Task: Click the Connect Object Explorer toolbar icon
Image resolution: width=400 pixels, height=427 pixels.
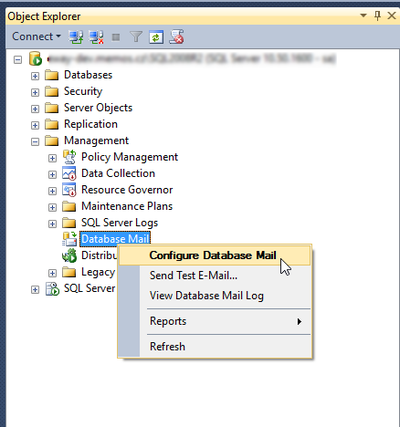Action: 76,37
